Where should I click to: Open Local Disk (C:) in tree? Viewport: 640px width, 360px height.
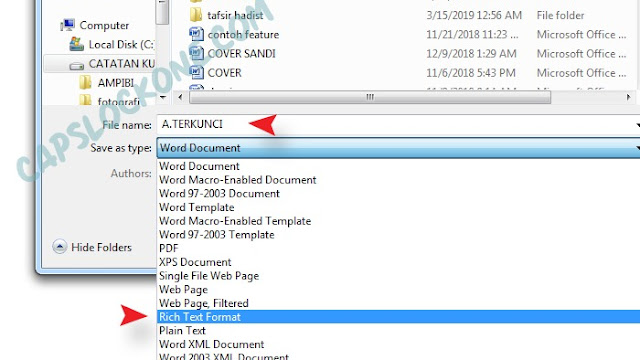point(121,44)
